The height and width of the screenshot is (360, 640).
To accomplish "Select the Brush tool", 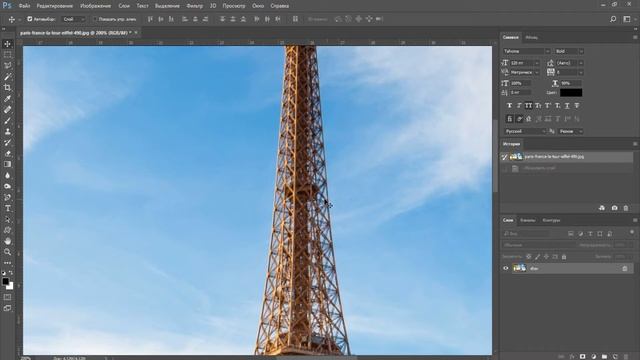I will click(x=7, y=121).
